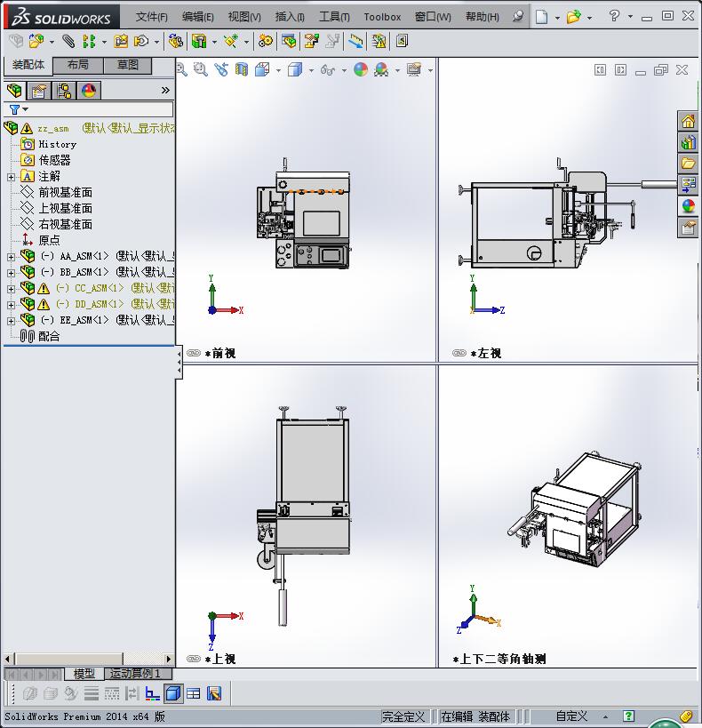
Task: Toggle the highlighted blue cube in bottom toolbar
Action: pos(173,693)
